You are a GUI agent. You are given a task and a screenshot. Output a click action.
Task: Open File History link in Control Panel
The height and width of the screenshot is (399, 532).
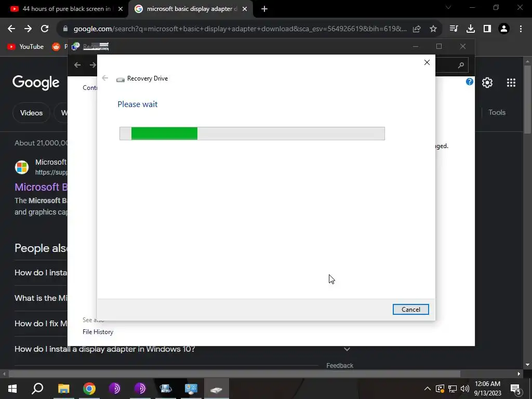coord(98,332)
